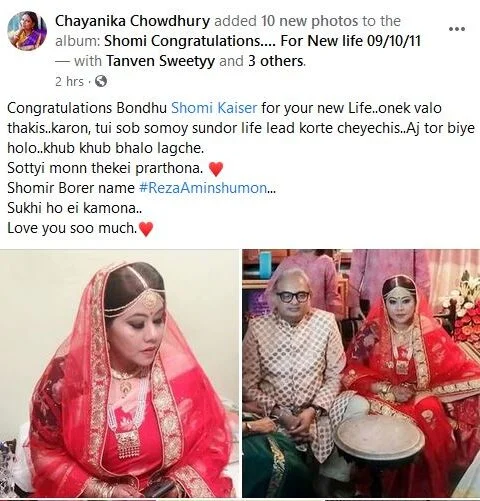Viewport: 480px width, 501px height.
Task: Click the red heart after Love you soo much
Action: pyautogui.click(x=146, y=229)
